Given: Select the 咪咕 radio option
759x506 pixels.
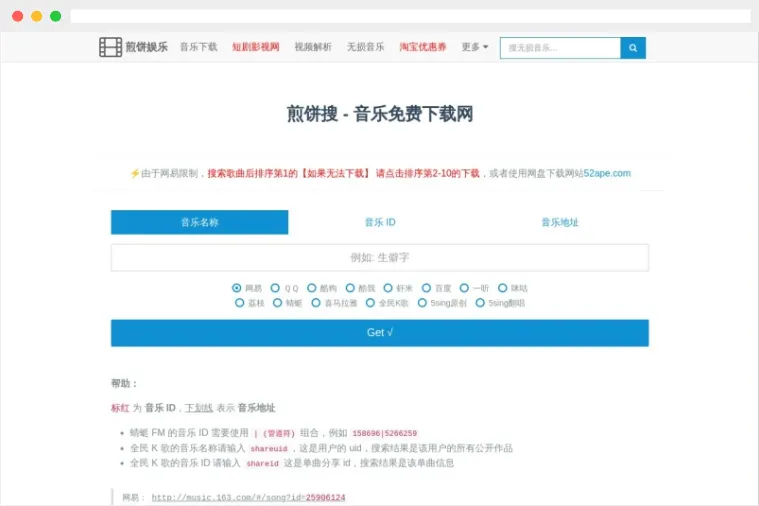Looking at the screenshot, I should click(503, 288).
